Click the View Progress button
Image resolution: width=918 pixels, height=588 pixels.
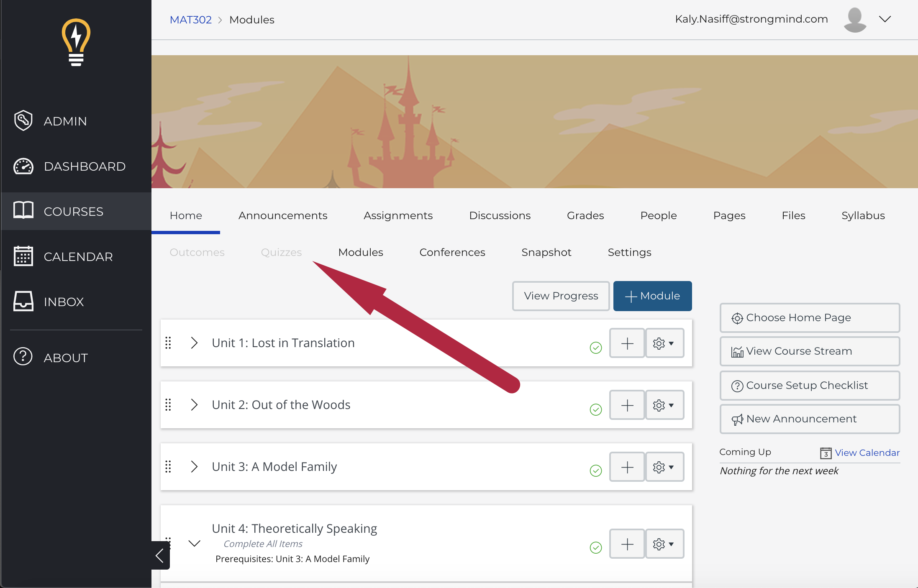561,296
